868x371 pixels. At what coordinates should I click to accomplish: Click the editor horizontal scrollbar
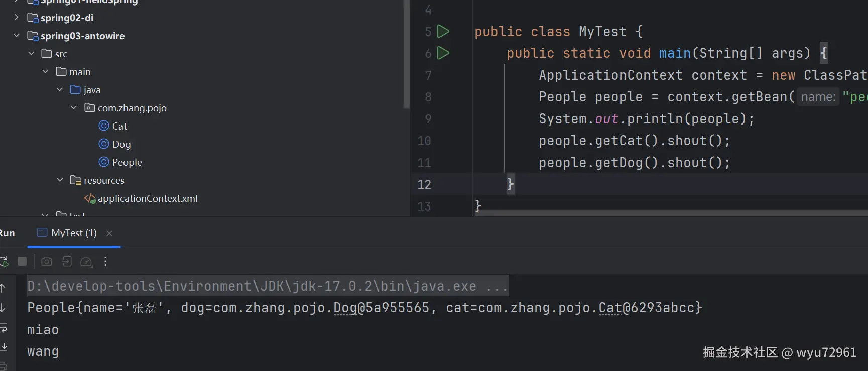pos(672,213)
